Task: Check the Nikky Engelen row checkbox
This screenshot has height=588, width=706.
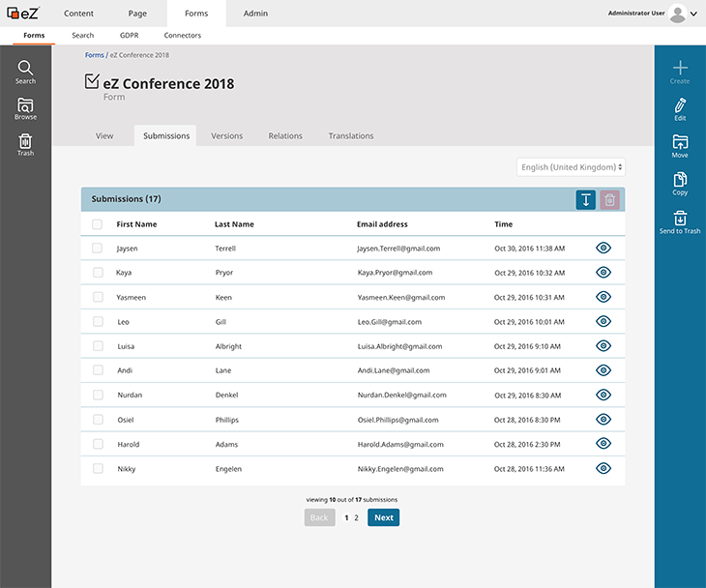Action: pos(98,468)
